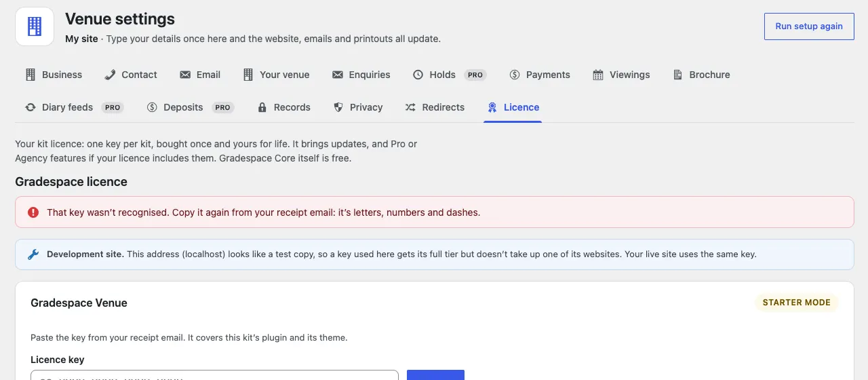The height and width of the screenshot is (380, 868).
Task: Click the envelope icon beside Email
Action: coord(185,75)
